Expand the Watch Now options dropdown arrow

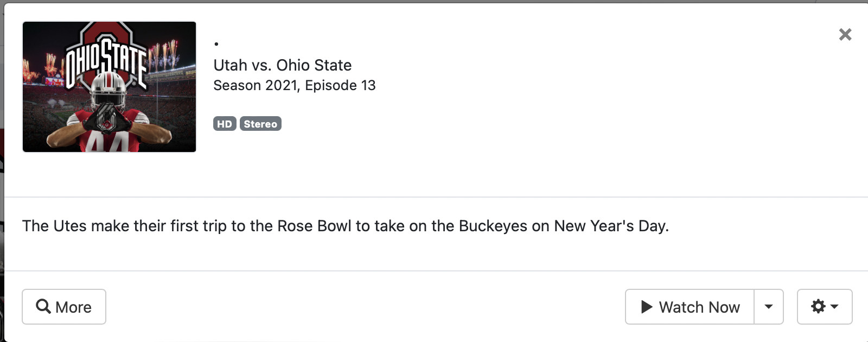[x=769, y=307]
